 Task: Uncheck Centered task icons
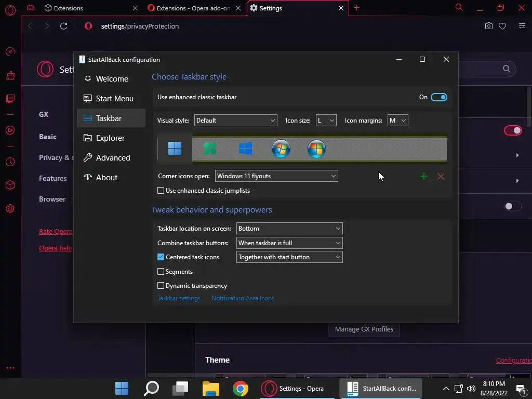(x=161, y=257)
